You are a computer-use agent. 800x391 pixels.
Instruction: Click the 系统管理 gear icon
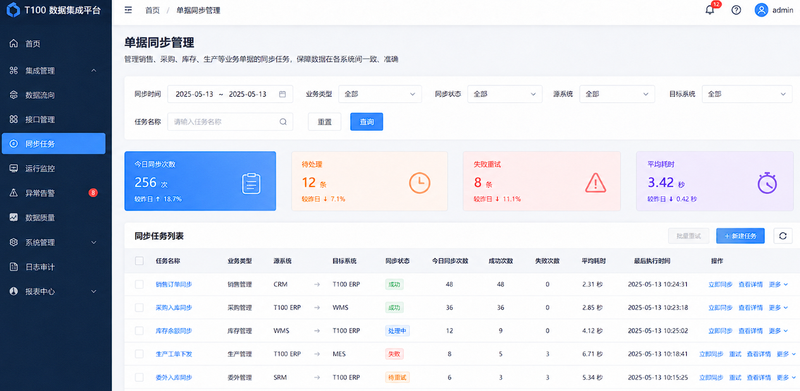(x=14, y=242)
